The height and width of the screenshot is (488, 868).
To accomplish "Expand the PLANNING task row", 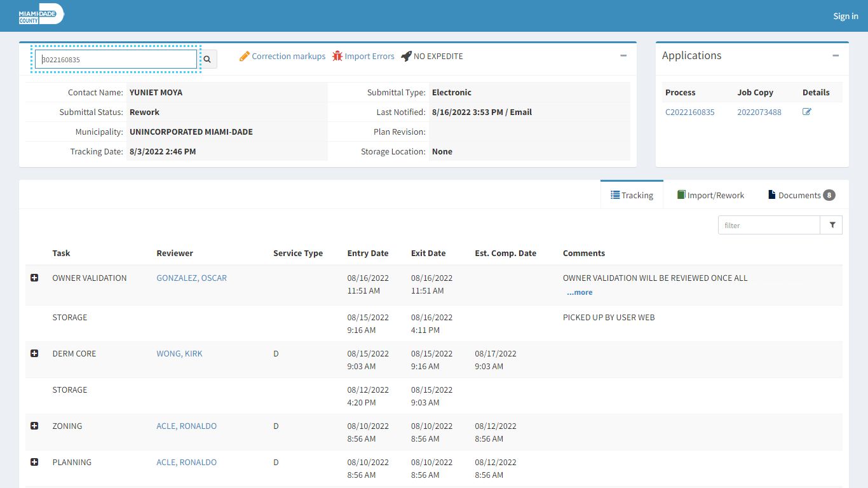I will tap(34, 462).
